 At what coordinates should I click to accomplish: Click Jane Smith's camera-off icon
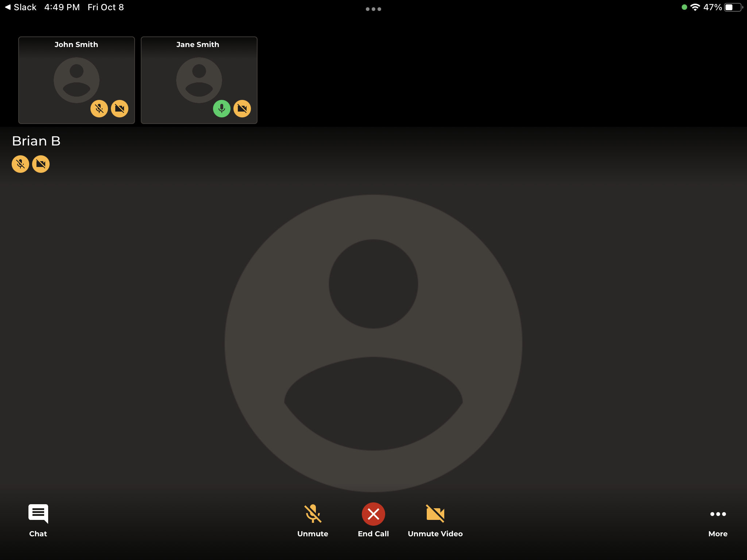(242, 109)
